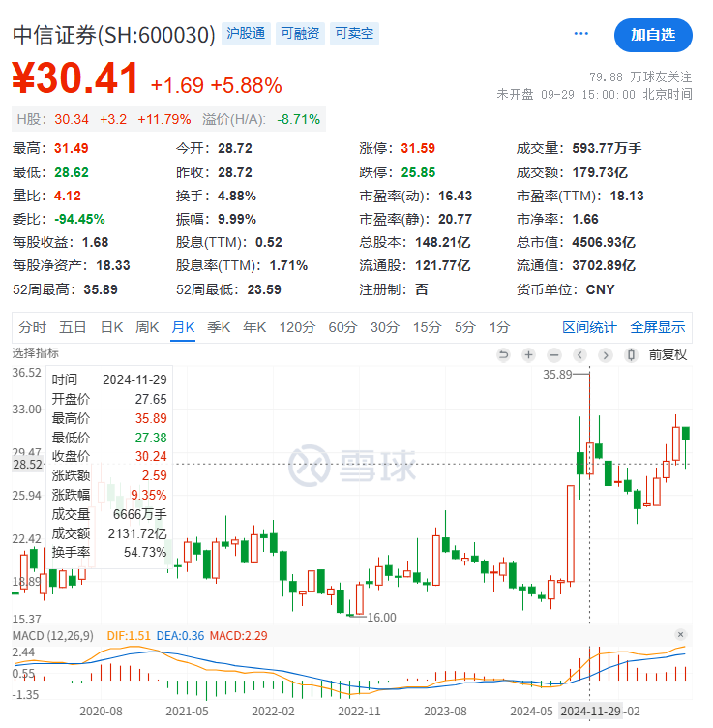Zoom in chart with plus icon
This screenshot has width=713, height=728.
[x=528, y=355]
